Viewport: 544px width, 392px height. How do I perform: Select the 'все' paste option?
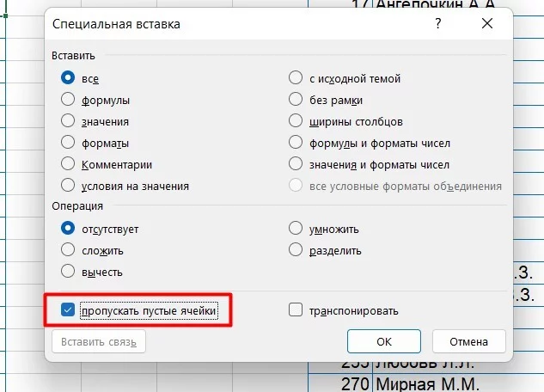coord(68,77)
